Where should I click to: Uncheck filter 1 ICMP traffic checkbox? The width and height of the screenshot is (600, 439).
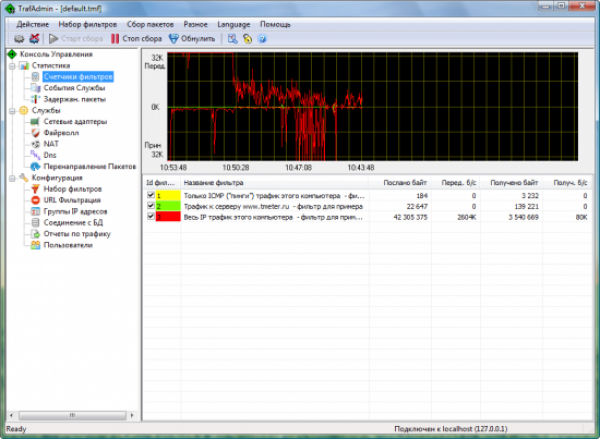tap(150, 196)
